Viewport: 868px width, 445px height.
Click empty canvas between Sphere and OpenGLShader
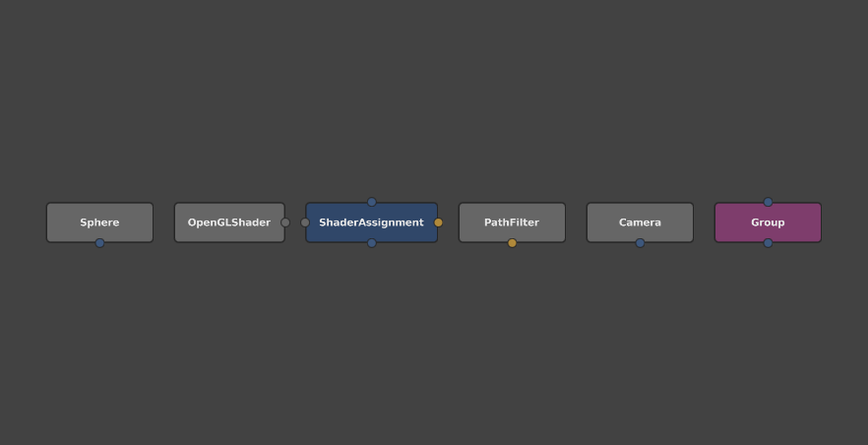tap(163, 222)
